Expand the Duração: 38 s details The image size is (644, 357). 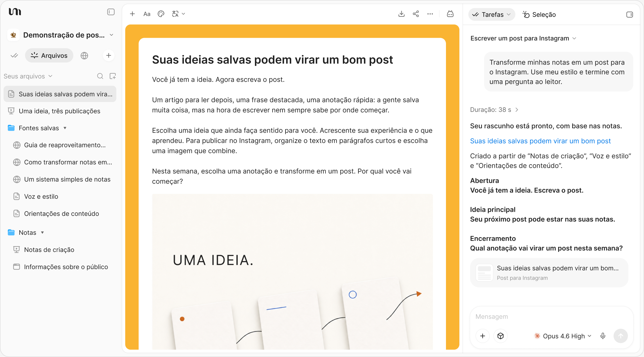tap(494, 110)
